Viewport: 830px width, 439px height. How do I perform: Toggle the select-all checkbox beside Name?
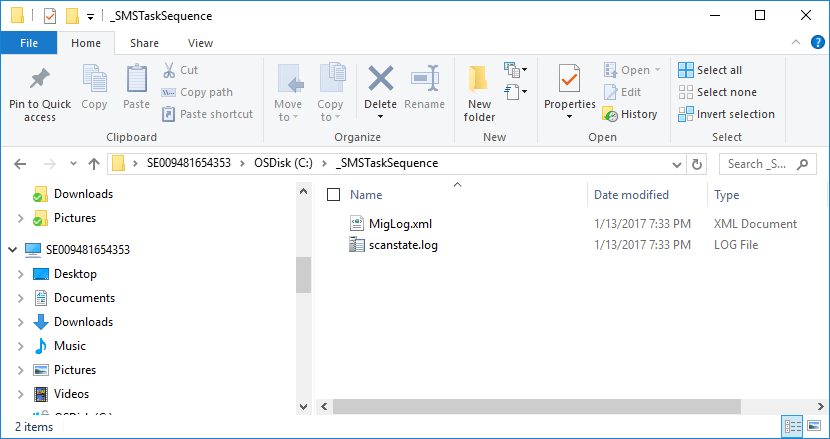(333, 195)
